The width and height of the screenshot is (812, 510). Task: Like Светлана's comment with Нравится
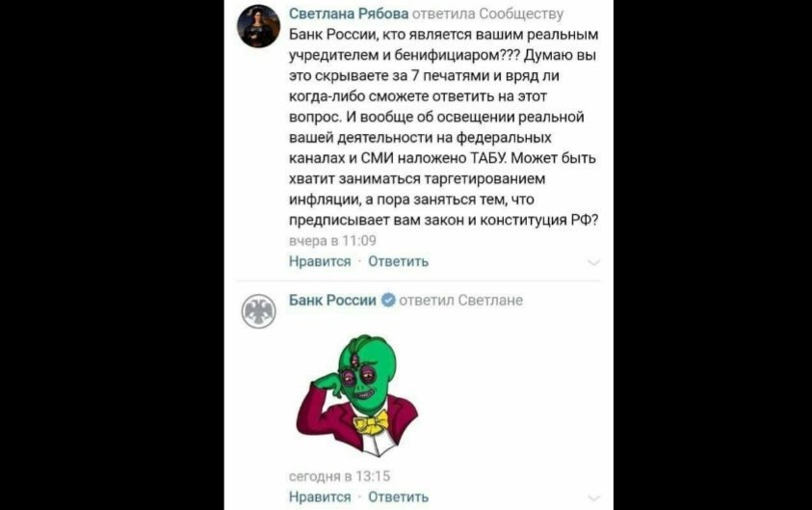[x=320, y=261]
